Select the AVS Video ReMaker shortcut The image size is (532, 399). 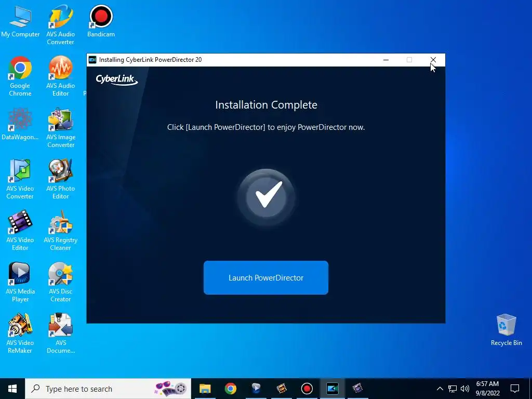(x=20, y=334)
